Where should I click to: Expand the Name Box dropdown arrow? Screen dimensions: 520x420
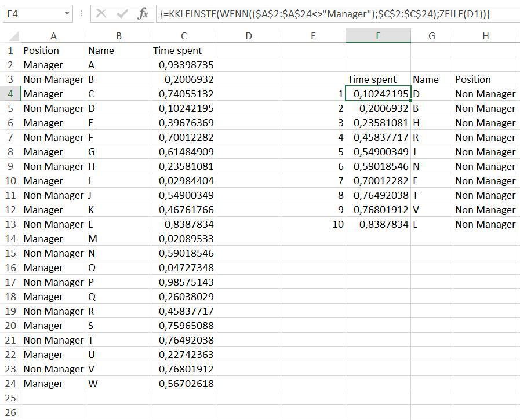pyautogui.click(x=67, y=13)
